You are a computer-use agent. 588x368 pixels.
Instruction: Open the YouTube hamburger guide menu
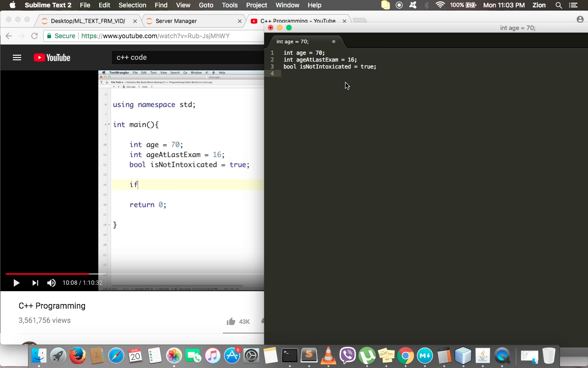[17, 57]
